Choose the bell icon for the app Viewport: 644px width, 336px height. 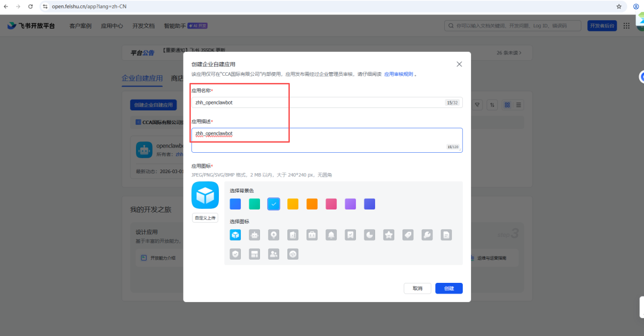pos(331,235)
